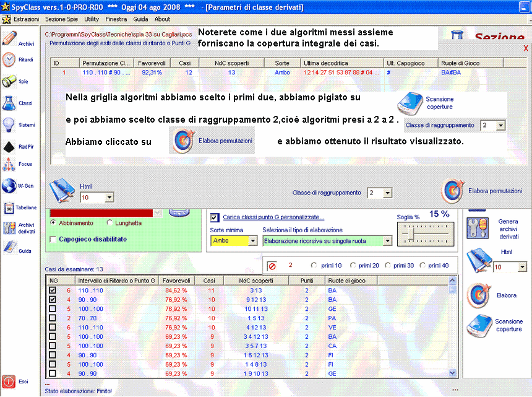Viewport: 532px width, 397px height.
Task: Sort by Permutazione column header in upper table
Action: 106,63
